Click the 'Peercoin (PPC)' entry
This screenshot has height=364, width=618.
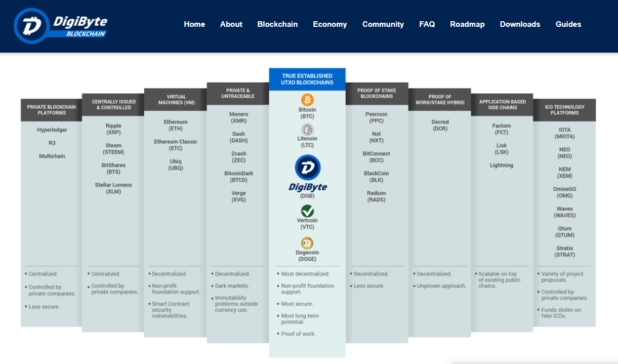coord(377,117)
